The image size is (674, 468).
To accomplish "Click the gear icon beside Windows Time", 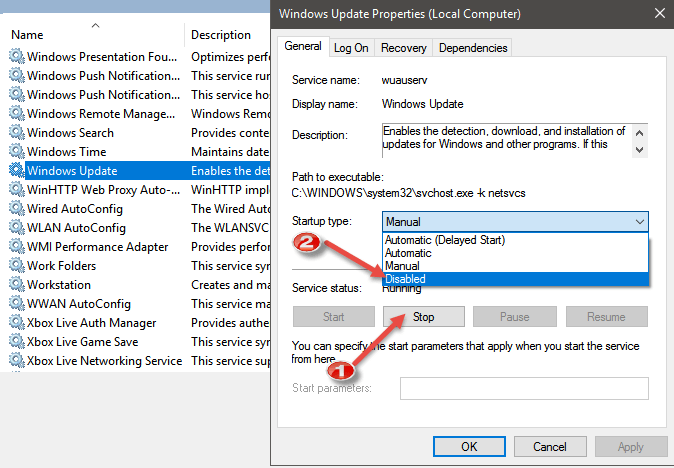I will point(16,151).
